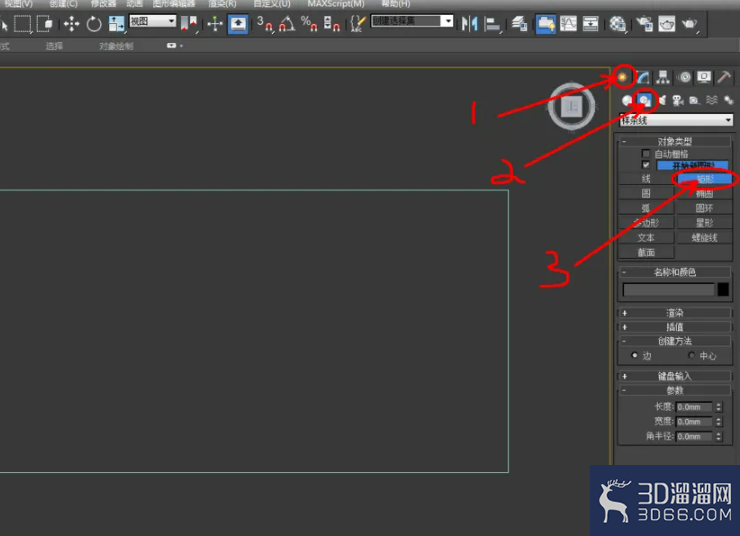Expand the 插值 rollout
Image resolution: width=740 pixels, height=536 pixels.
click(675, 327)
